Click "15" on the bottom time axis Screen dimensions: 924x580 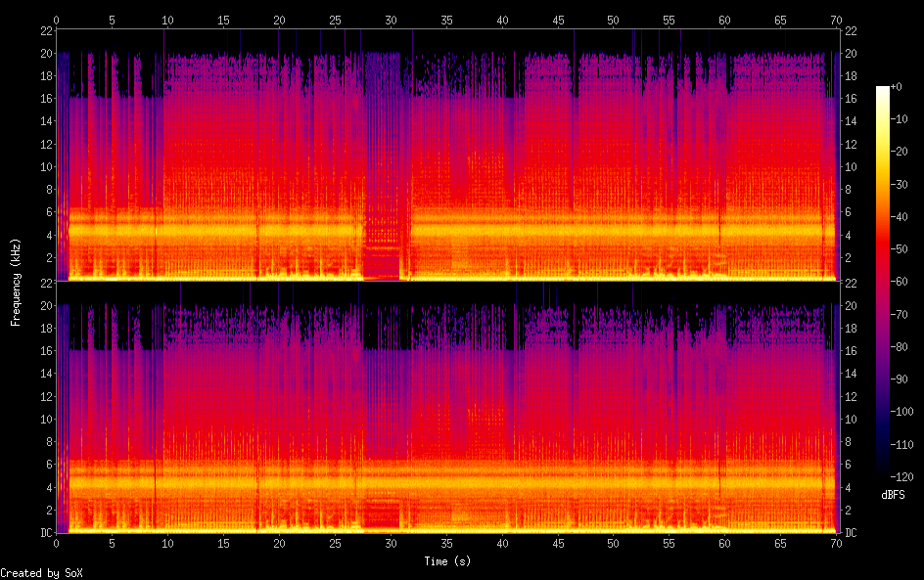223,544
